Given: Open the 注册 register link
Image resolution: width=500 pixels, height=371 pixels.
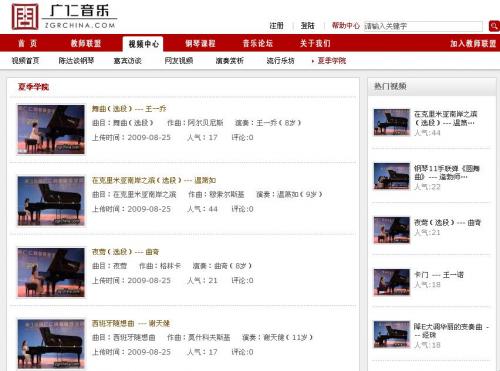Looking at the screenshot, I should tap(276, 26).
